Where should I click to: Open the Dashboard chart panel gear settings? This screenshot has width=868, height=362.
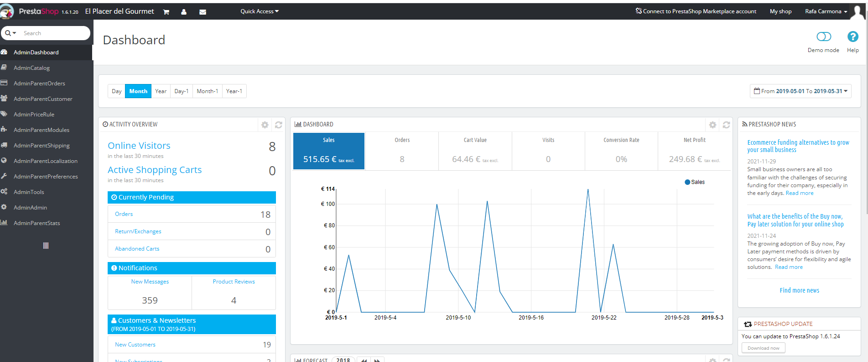click(713, 125)
